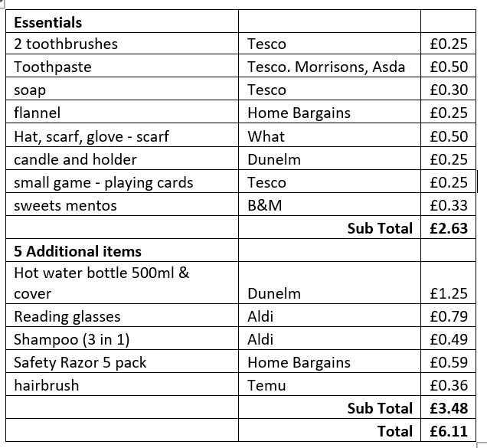Viewport: 487px width, 448px height.
Task: Click the "2 toothbrushes" item cell
Action: 66,44
